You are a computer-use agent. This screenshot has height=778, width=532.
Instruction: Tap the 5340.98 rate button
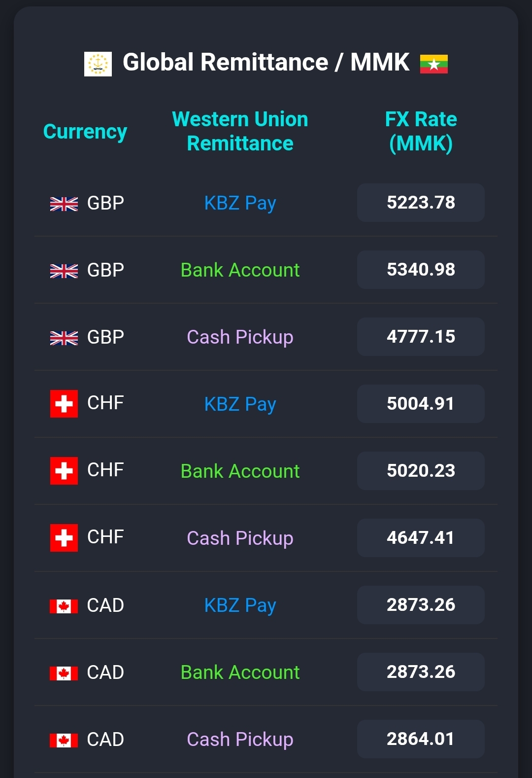[x=421, y=270]
